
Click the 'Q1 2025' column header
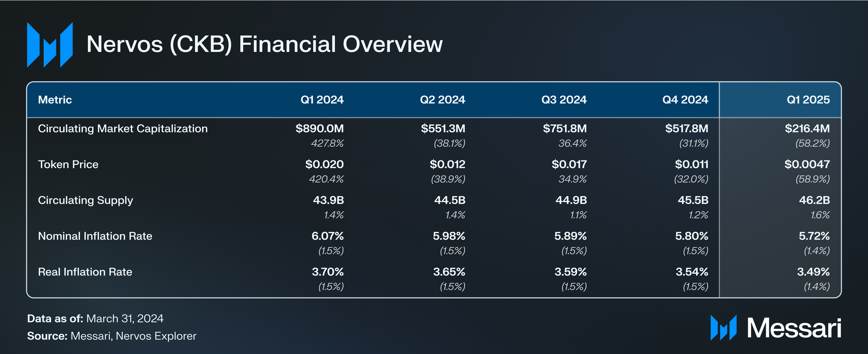coord(808,100)
